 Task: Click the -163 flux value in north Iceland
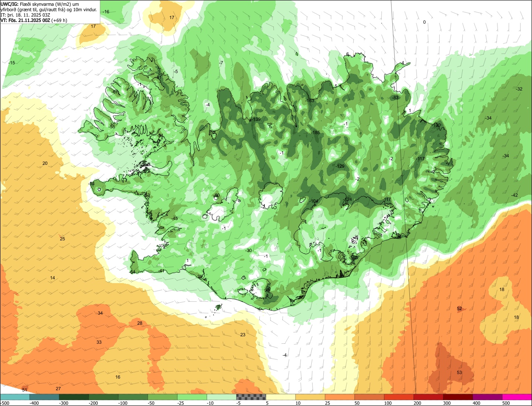[x=310, y=100]
